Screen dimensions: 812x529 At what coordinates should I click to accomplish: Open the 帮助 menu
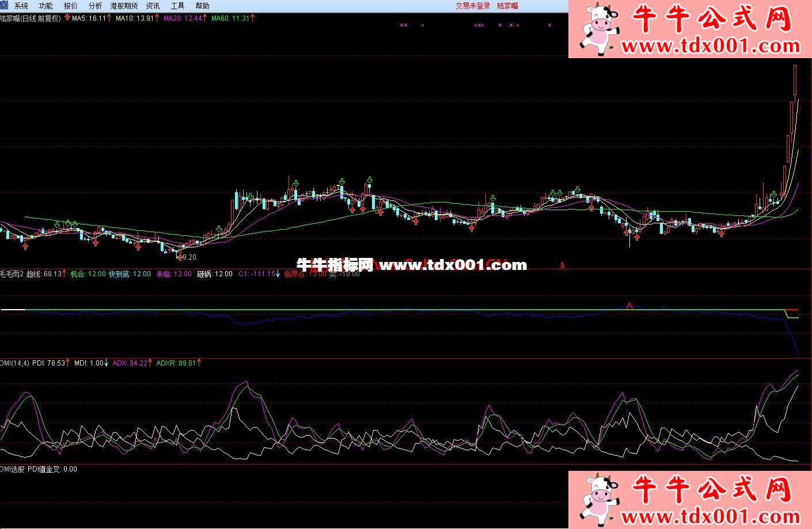(202, 6)
